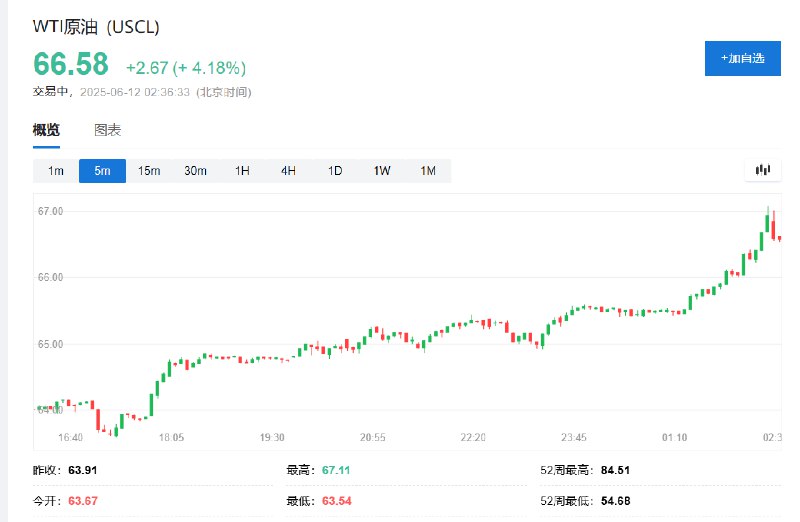Click the 19:30 time axis label
The width and height of the screenshot is (800, 522).
click(x=272, y=438)
